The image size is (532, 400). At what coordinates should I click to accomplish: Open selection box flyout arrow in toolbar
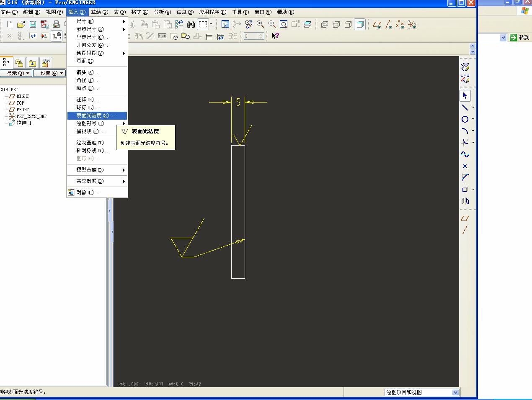click(x=211, y=24)
